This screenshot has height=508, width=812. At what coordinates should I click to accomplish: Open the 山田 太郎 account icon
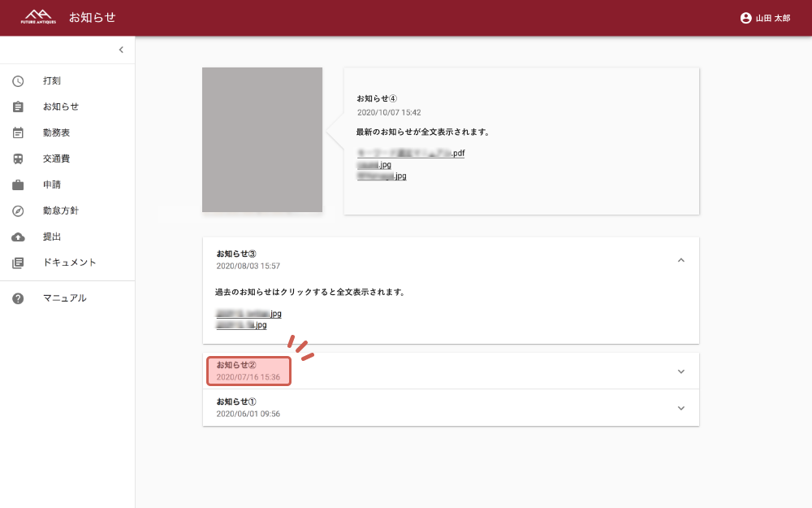(x=745, y=18)
